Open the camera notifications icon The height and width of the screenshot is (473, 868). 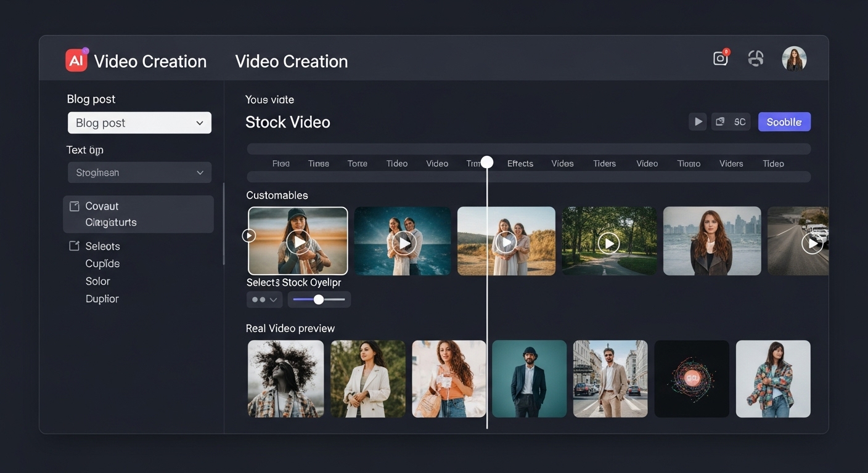(720, 59)
